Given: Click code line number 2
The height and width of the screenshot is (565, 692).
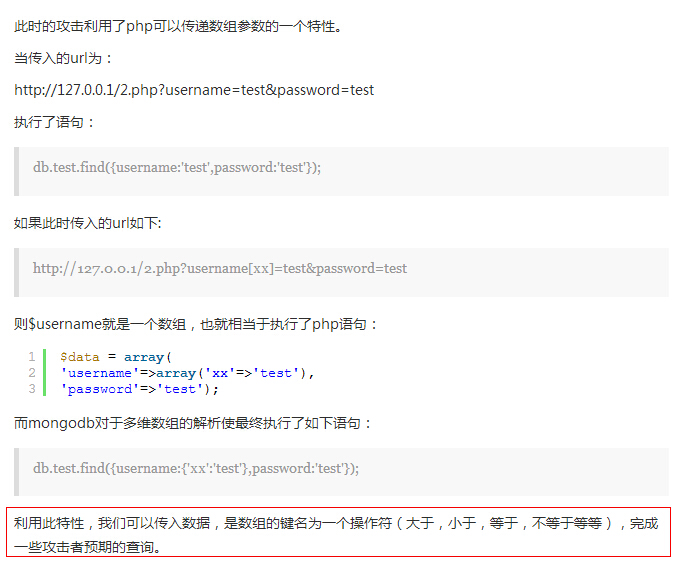Looking at the screenshot, I should pyautogui.click(x=32, y=373).
